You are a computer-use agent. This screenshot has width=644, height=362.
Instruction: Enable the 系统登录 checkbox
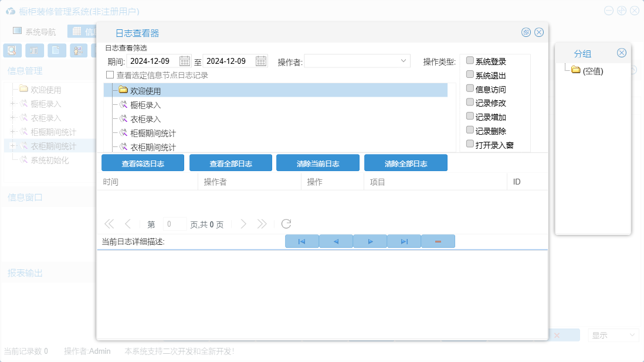pyautogui.click(x=470, y=61)
